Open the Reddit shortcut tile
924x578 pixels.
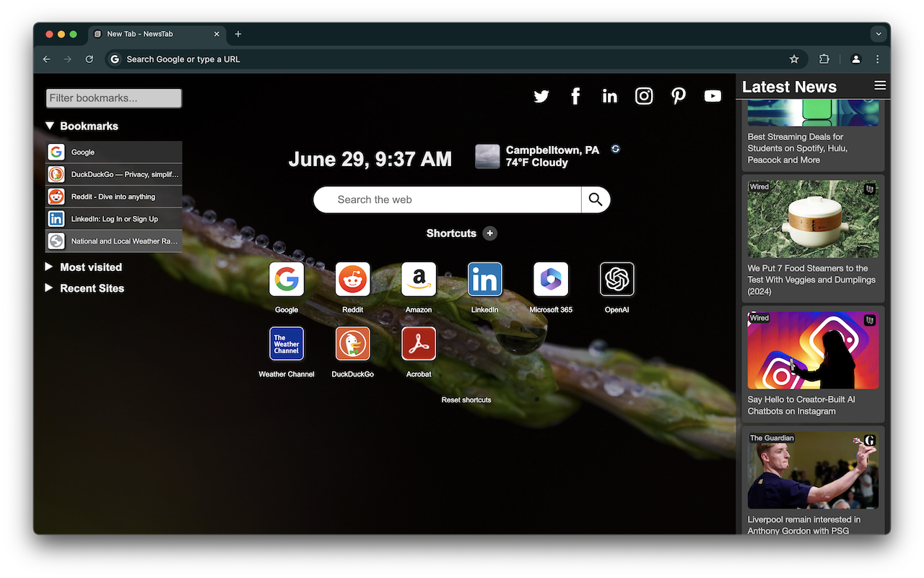[x=353, y=280]
